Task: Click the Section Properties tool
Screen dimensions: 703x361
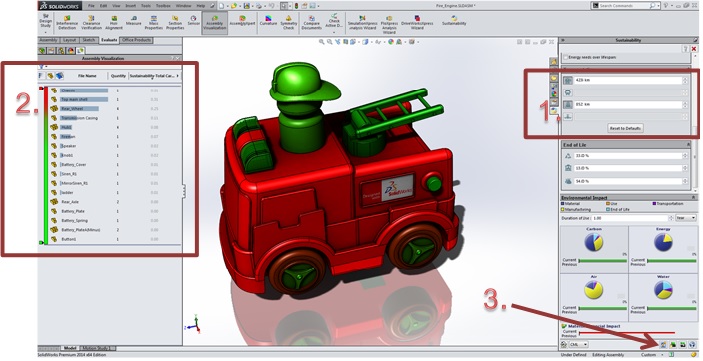Action: (x=175, y=22)
